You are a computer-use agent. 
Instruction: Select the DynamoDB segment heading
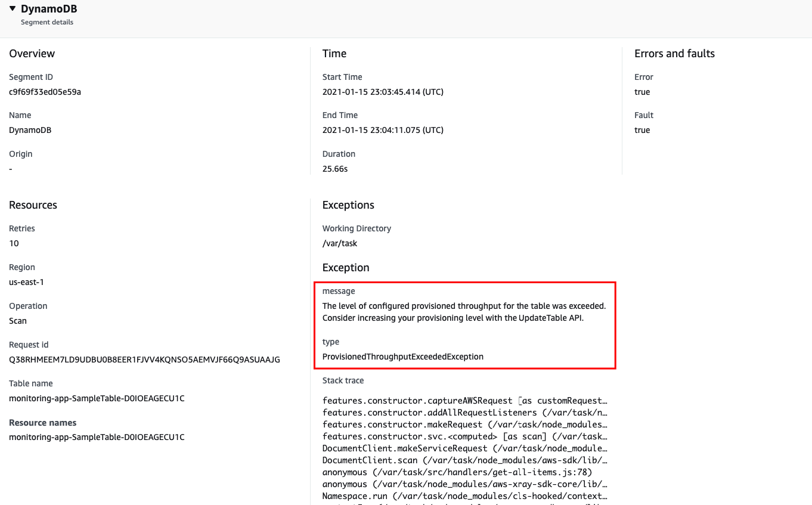[x=49, y=9]
